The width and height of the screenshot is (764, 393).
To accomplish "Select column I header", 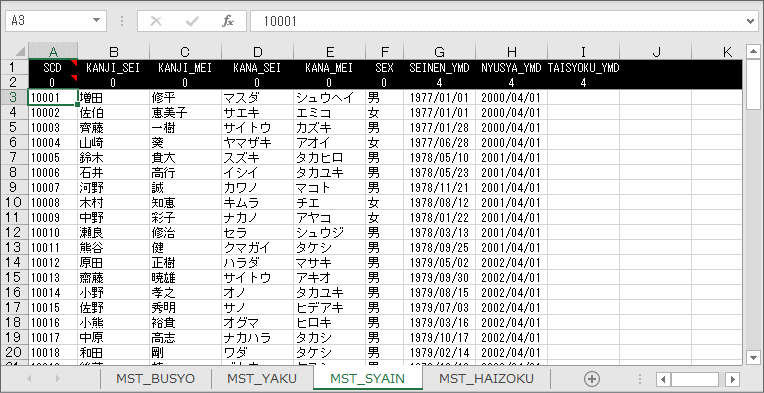I will [x=583, y=52].
